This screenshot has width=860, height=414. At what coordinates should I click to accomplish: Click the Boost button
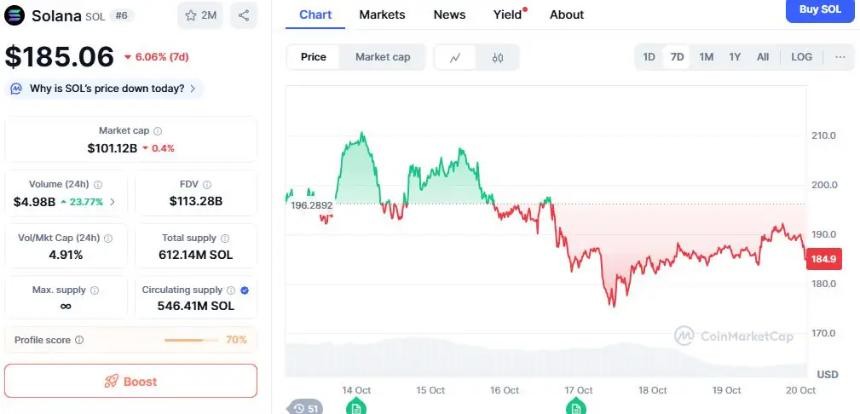(x=131, y=381)
